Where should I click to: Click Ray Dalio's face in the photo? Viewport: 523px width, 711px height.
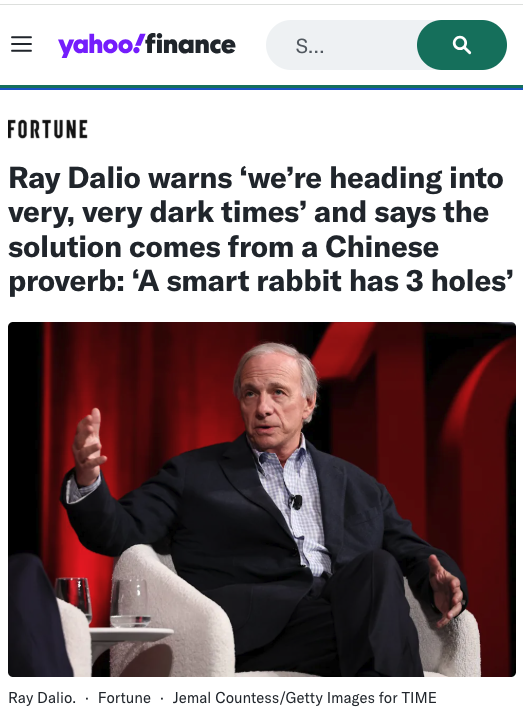(x=271, y=401)
